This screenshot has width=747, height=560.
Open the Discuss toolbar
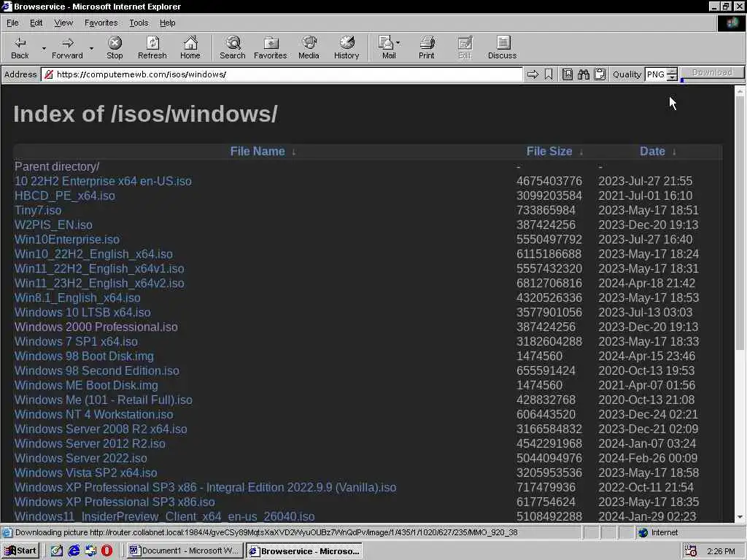tap(502, 47)
